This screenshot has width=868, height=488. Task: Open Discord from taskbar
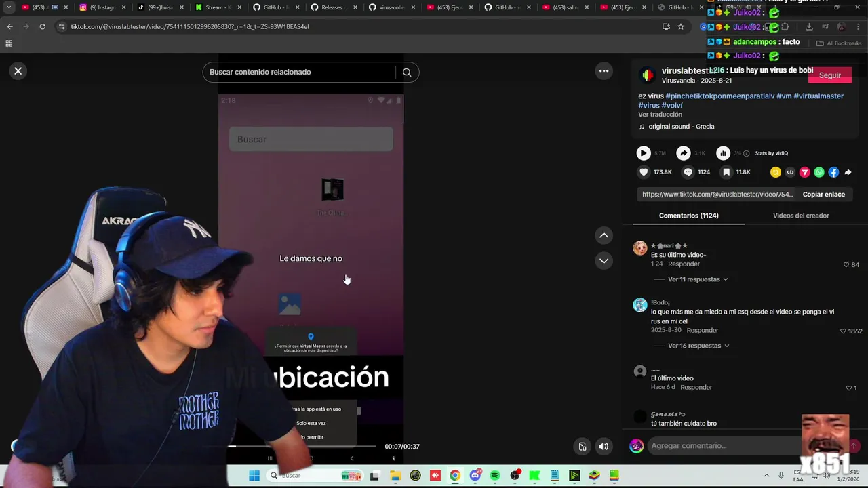pos(475,476)
